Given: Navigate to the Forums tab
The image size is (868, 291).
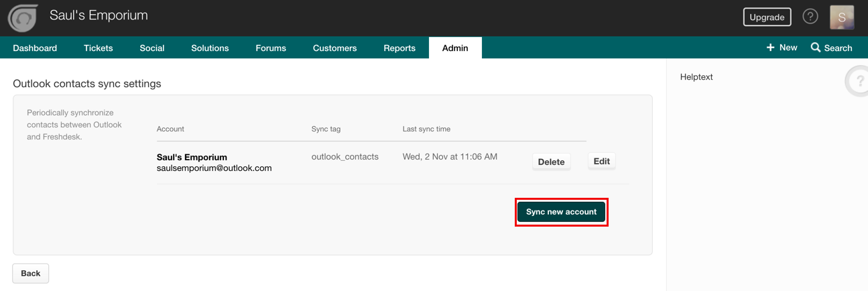Looking at the screenshot, I should click(x=271, y=48).
